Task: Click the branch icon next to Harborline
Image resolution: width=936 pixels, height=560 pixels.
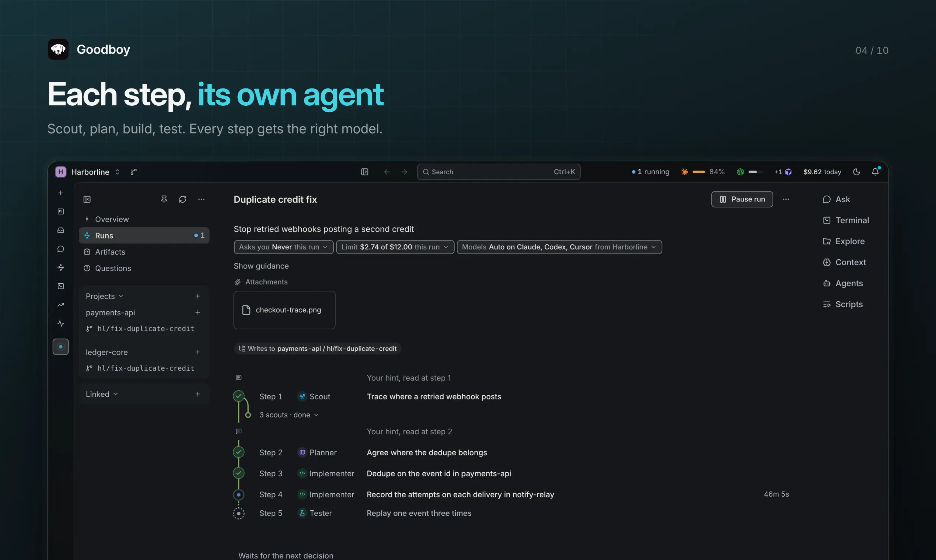Action: [134, 172]
